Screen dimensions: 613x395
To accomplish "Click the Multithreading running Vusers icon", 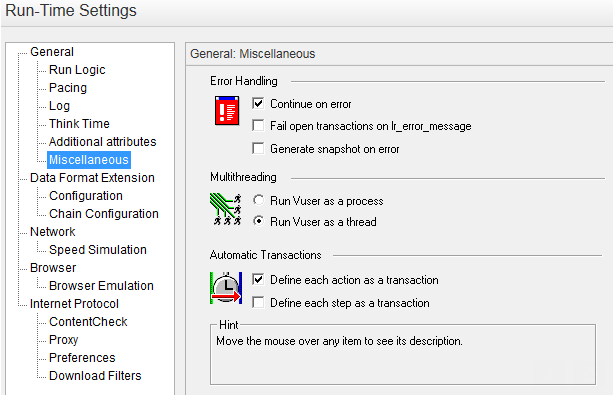I will pos(226,210).
